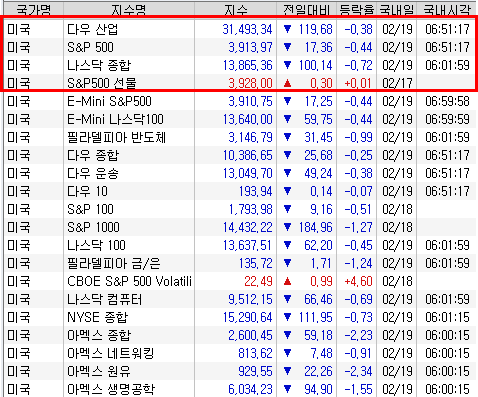Click the 필라델피아 반도체 index row
Screen dimensions: 478x397
(240, 137)
